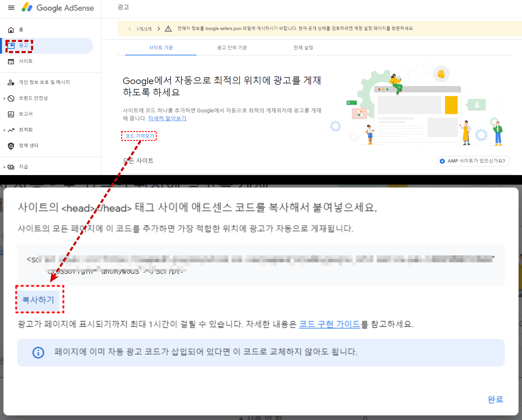Open 정책 센터 in the sidebar menu
Image resolution: width=522 pixels, height=420 pixels.
coord(29,145)
